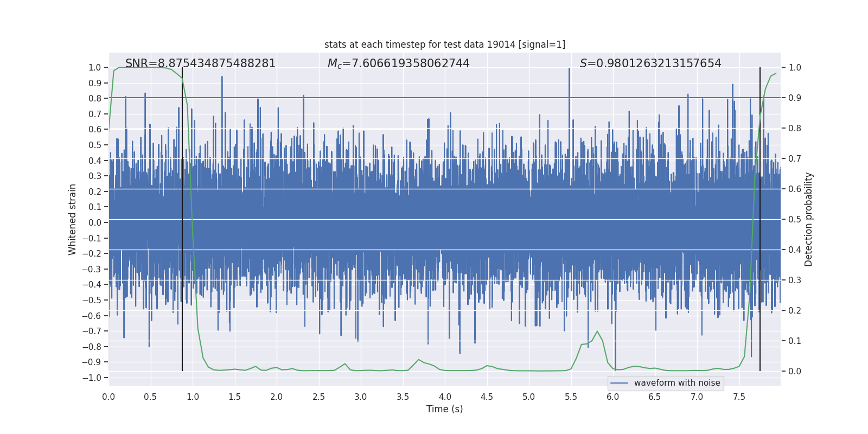Screen dimensions: 868x434
Task: Click the 0.5 tick on right probability axis
Action: pos(795,219)
